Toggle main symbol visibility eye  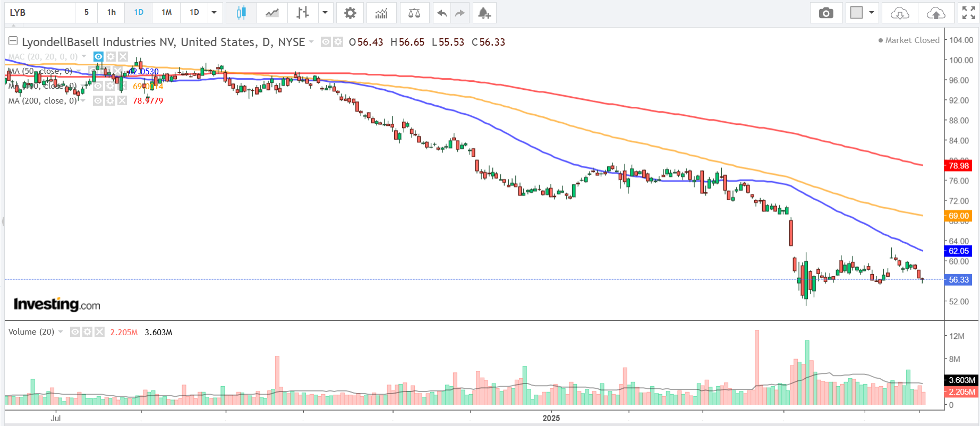[326, 41]
